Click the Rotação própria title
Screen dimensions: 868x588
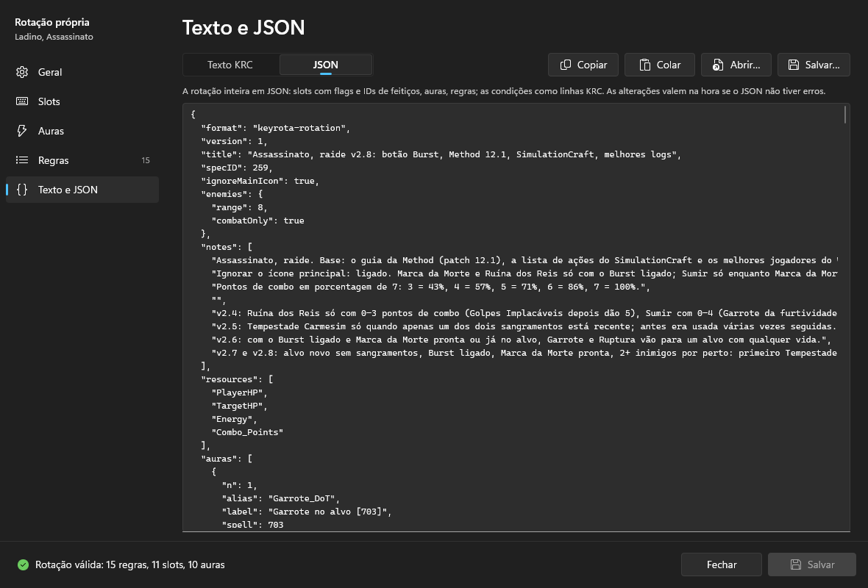[x=52, y=22]
